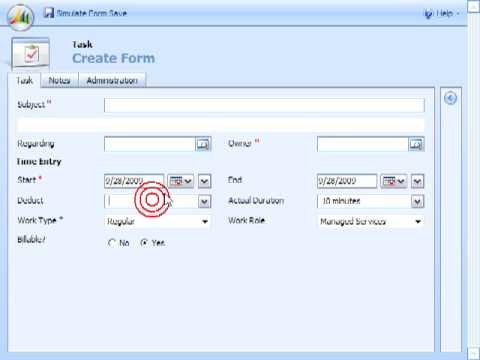Open the Work Type Regular dropdown
Viewport: 480px width, 360px height.
157,221
